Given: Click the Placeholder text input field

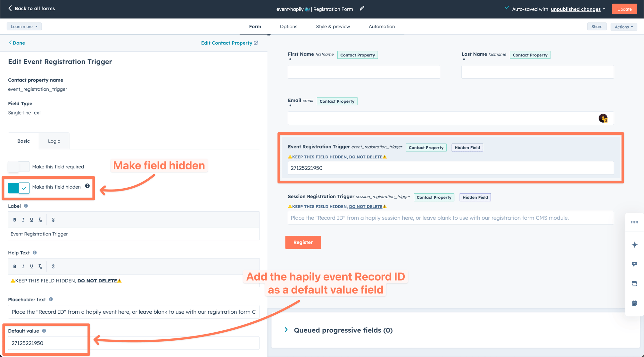Looking at the screenshot, I should click(x=133, y=312).
